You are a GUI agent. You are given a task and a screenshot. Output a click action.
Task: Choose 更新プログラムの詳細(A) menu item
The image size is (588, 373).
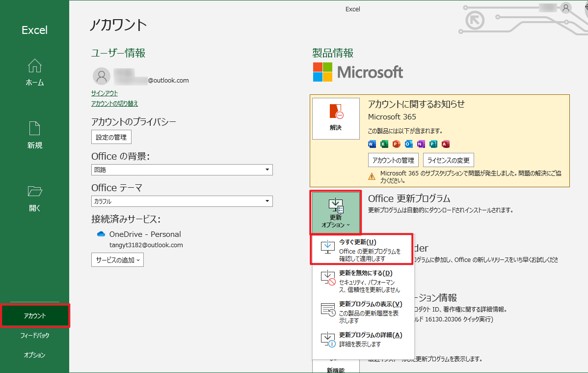click(363, 339)
